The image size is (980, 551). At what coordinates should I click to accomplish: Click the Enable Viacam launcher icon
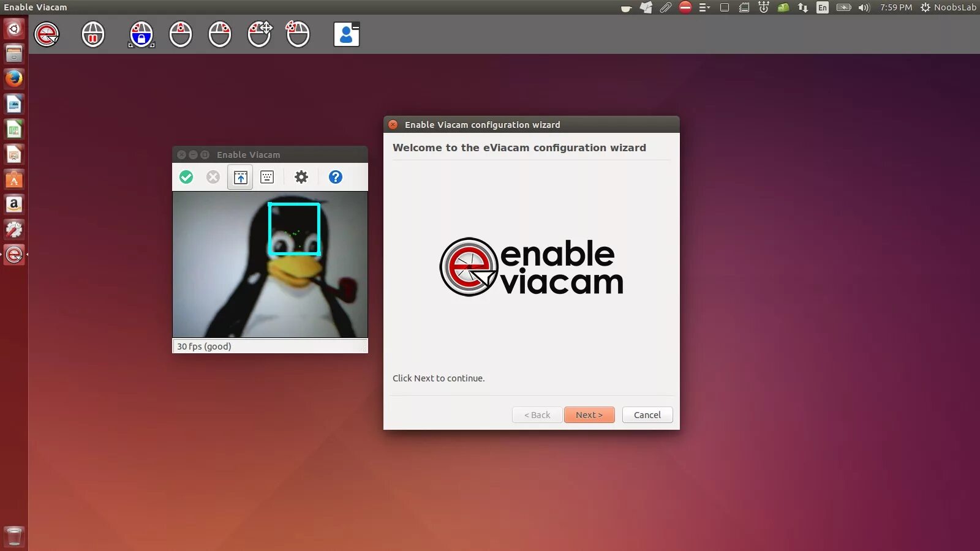(14, 255)
